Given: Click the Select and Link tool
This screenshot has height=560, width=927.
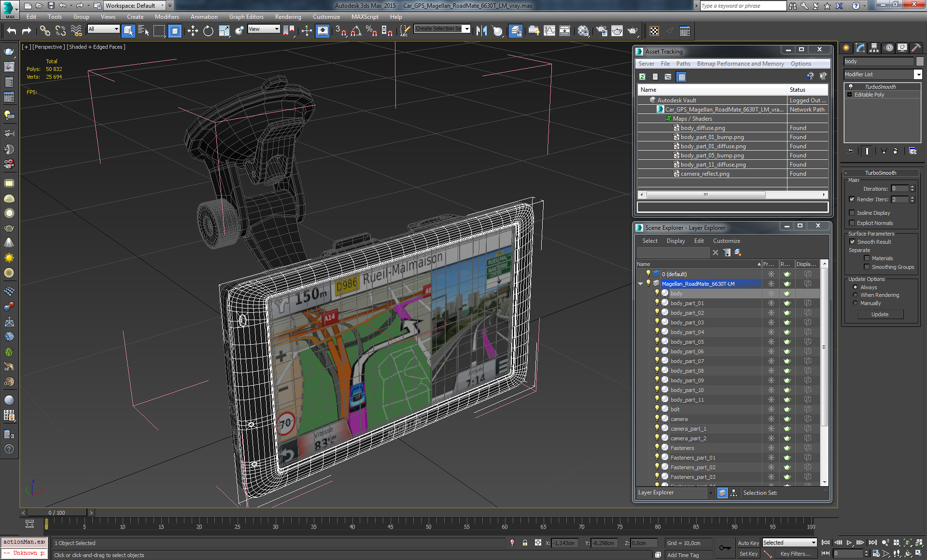Looking at the screenshot, I should 45,31.
